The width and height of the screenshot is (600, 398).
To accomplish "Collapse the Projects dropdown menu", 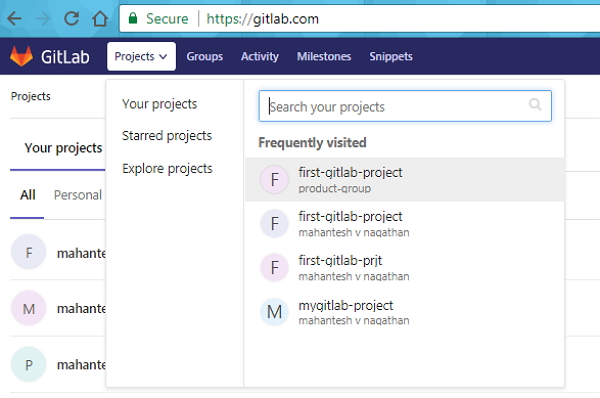I will (x=142, y=56).
